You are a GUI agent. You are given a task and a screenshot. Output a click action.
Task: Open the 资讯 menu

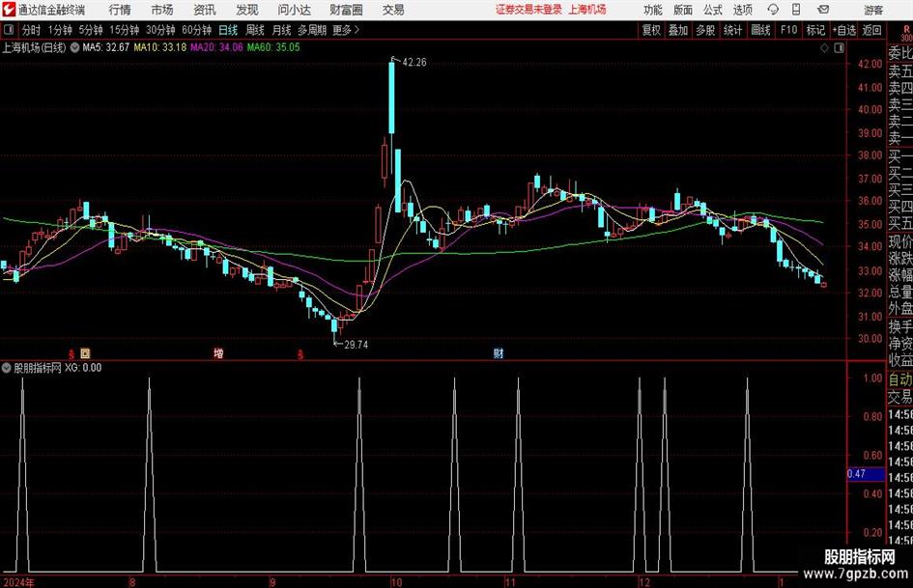[x=205, y=10]
